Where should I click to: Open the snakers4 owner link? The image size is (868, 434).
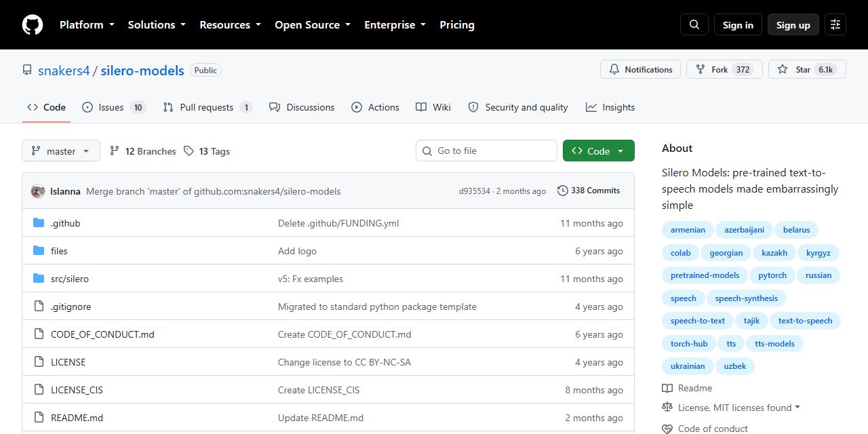(x=64, y=71)
